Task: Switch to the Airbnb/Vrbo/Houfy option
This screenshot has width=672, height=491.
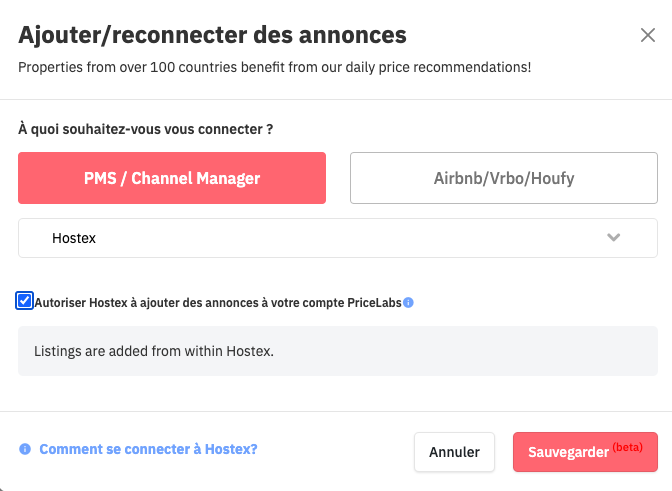Action: coord(503,178)
